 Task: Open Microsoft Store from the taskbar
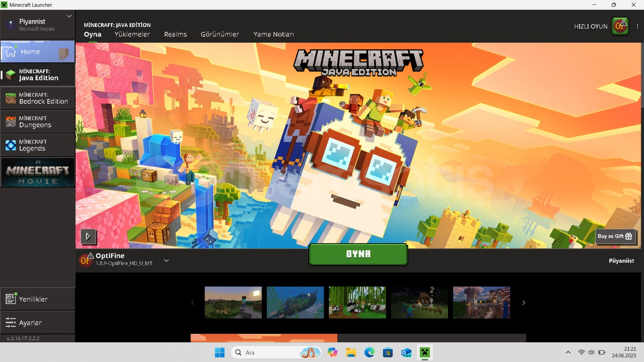pyautogui.click(x=388, y=353)
